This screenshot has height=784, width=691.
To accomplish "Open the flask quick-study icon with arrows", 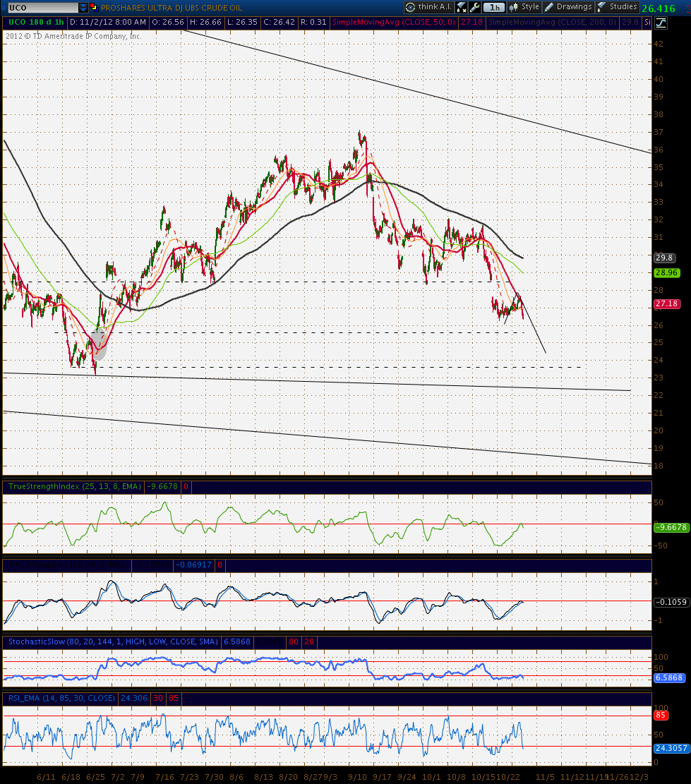I will (462, 7).
